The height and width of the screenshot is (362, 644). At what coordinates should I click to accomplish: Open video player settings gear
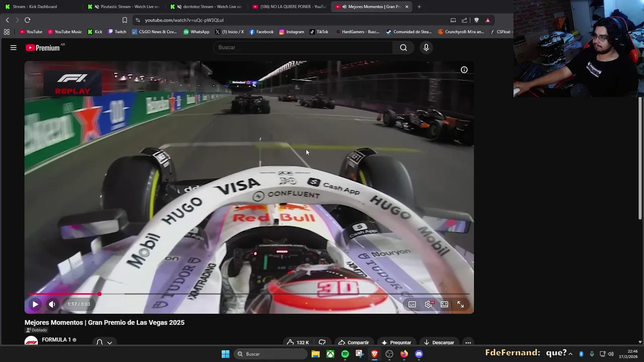(429, 304)
